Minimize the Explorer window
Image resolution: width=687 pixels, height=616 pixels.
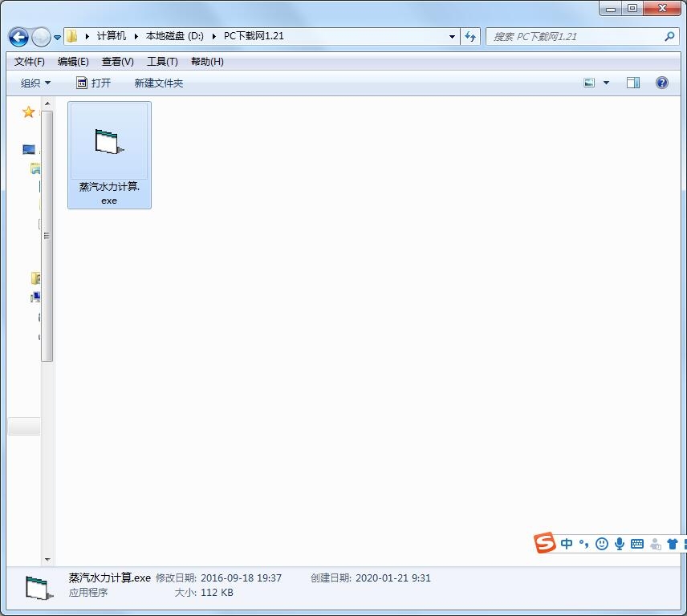point(610,8)
